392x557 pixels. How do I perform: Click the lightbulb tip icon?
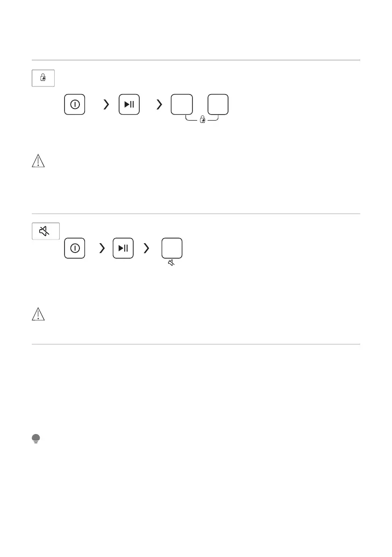point(36,439)
